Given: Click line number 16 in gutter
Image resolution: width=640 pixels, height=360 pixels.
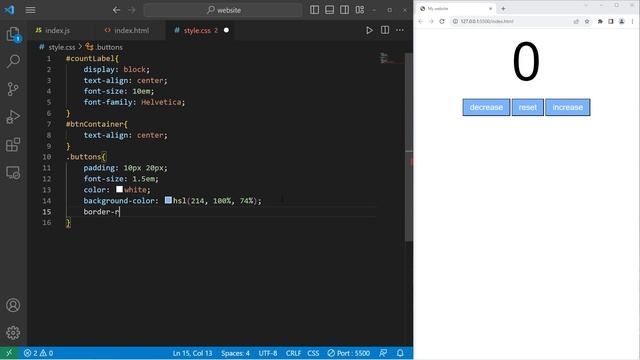Looking at the screenshot, I should pyautogui.click(x=47, y=222).
